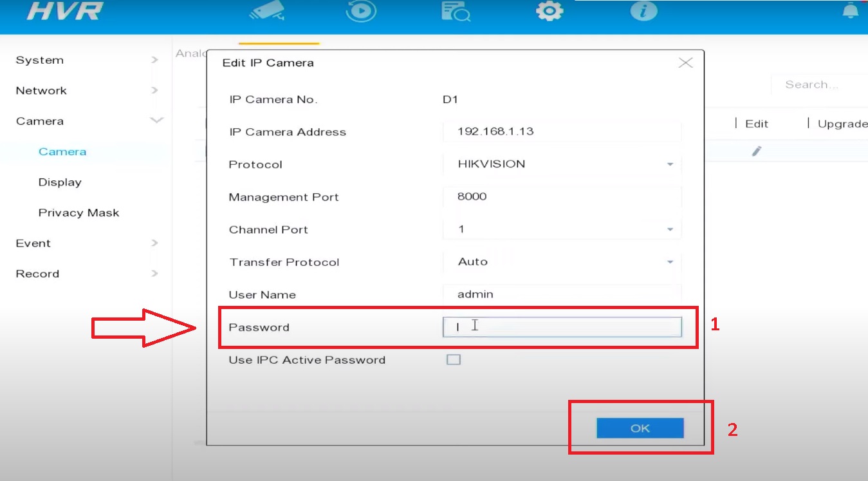868x481 pixels.
Task: Toggle the IPC Active Password option off
Action: [x=454, y=359]
